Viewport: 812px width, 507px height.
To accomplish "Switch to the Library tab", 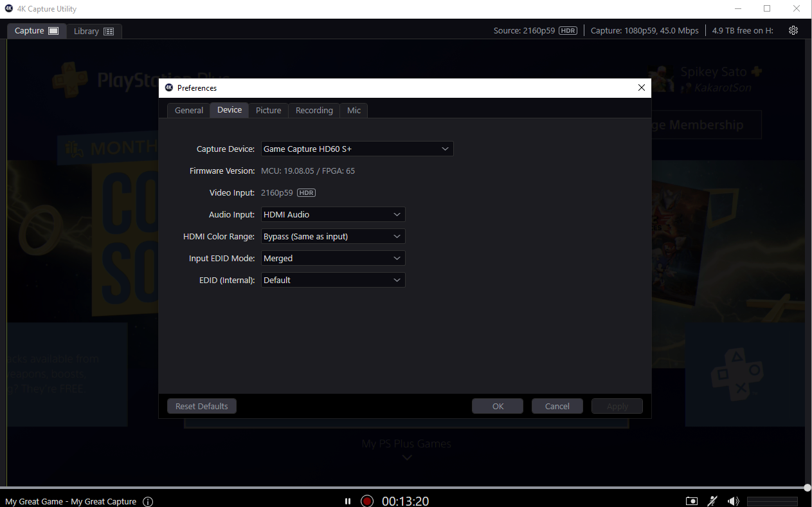I will pyautogui.click(x=94, y=31).
